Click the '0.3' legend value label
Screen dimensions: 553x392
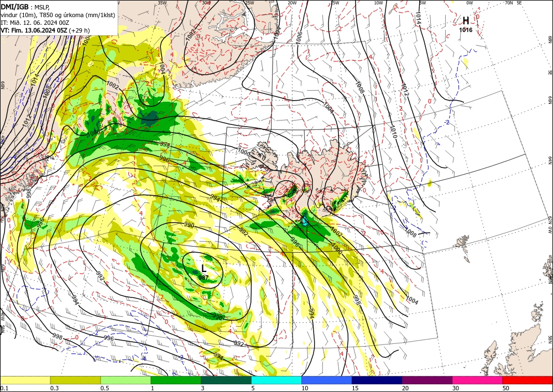tap(54, 388)
